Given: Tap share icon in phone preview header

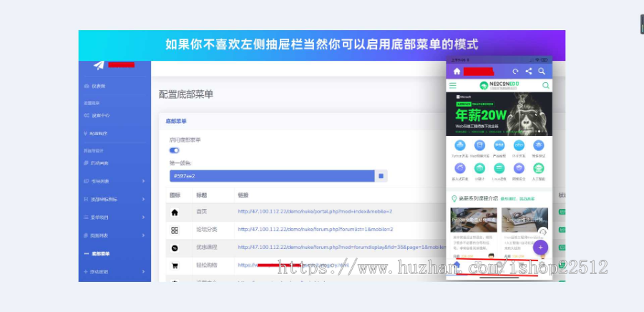Looking at the screenshot, I should [529, 71].
